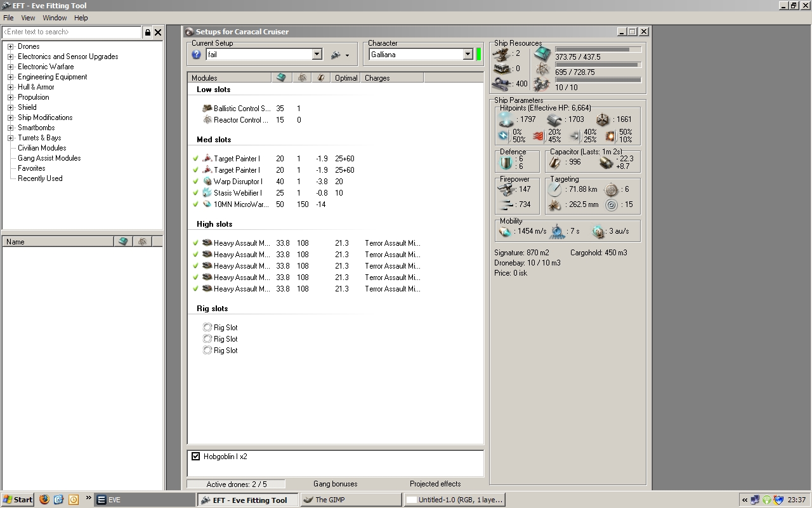This screenshot has width=812, height=508.
Task: Click the Start button
Action: (x=18, y=500)
